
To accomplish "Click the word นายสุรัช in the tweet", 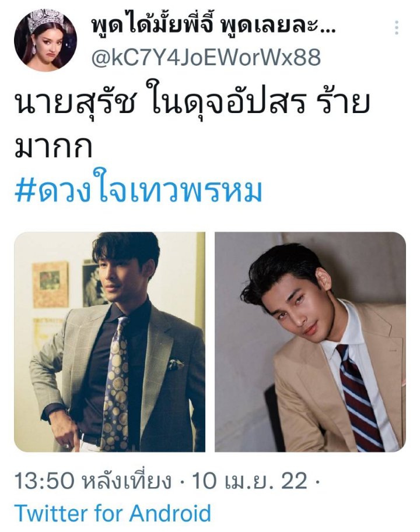I will pos(75,104).
